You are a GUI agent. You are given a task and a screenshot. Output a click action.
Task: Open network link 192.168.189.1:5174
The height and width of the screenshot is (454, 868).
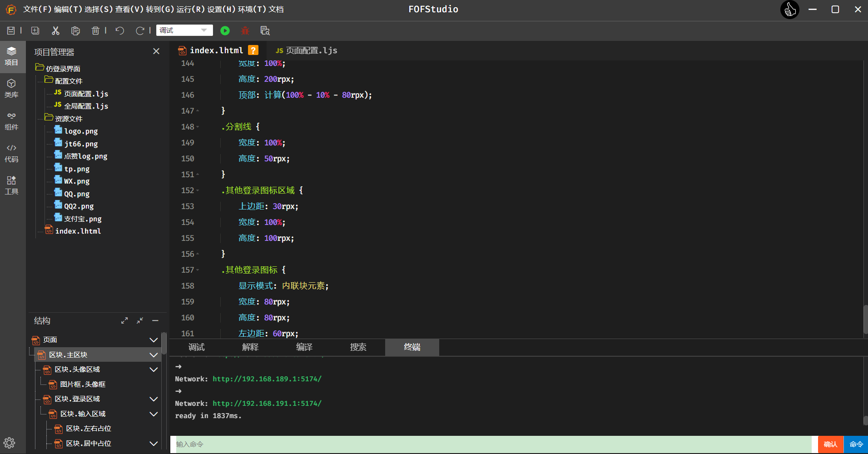pos(267,379)
